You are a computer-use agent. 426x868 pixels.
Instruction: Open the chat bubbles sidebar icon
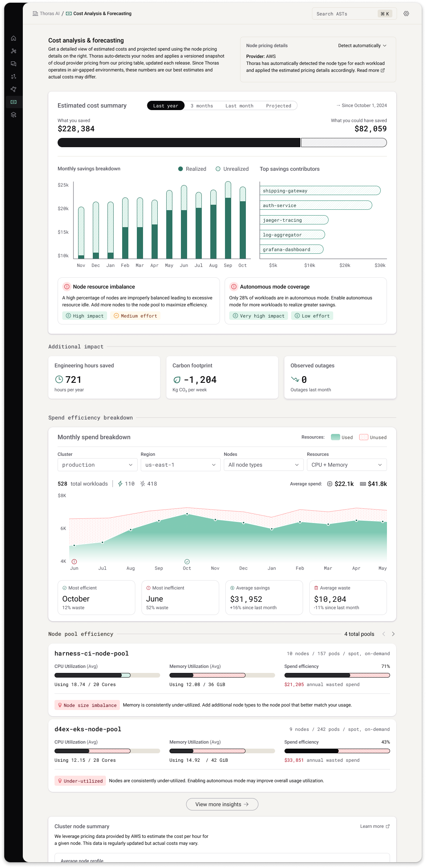click(14, 64)
